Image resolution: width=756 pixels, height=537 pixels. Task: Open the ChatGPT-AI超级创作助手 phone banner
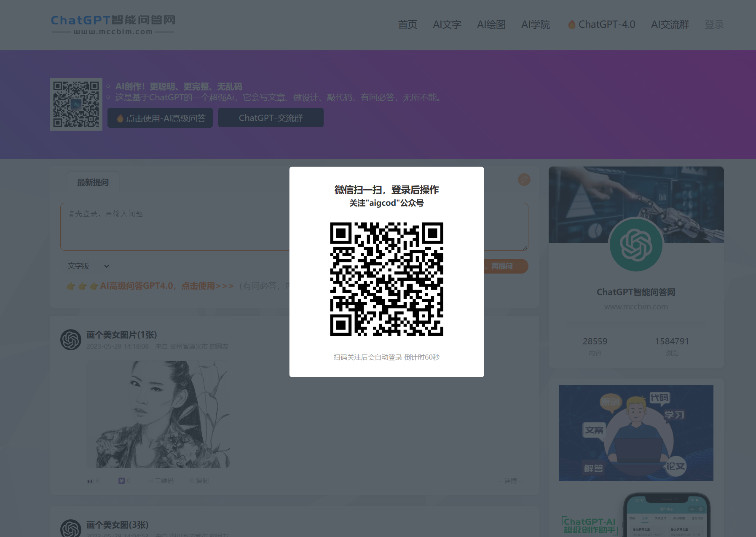point(636,515)
